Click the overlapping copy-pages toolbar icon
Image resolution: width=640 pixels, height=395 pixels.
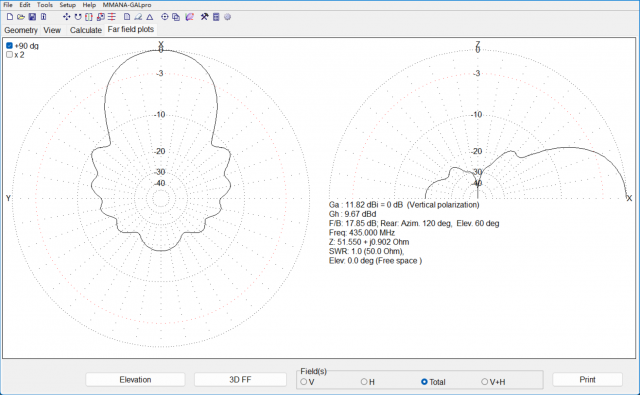coord(176,17)
